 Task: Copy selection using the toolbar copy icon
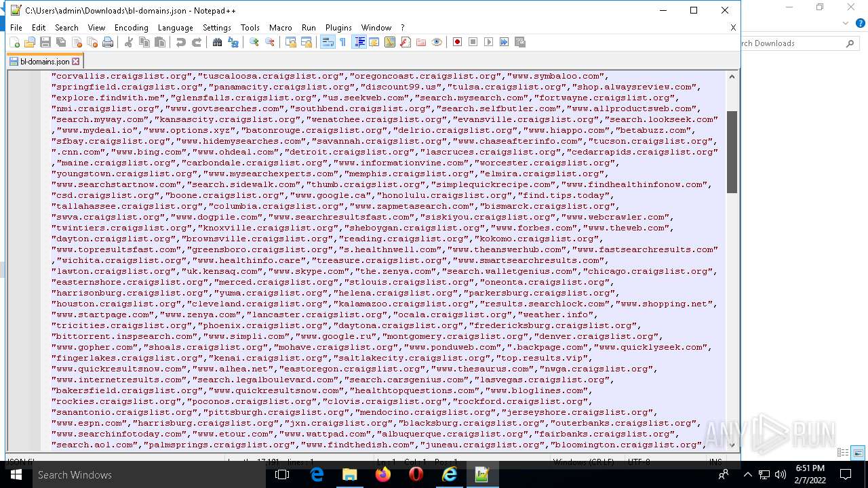pos(144,42)
